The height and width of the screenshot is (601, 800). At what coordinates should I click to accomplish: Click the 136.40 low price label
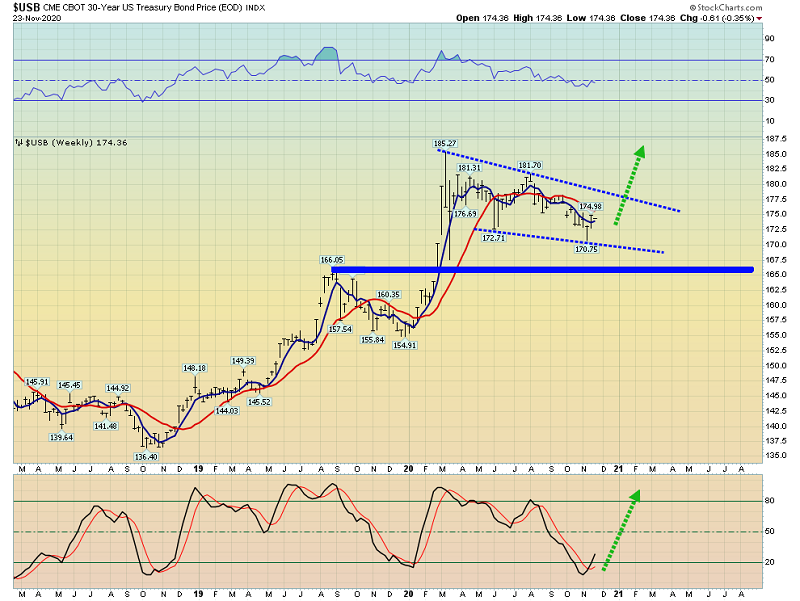coord(146,456)
